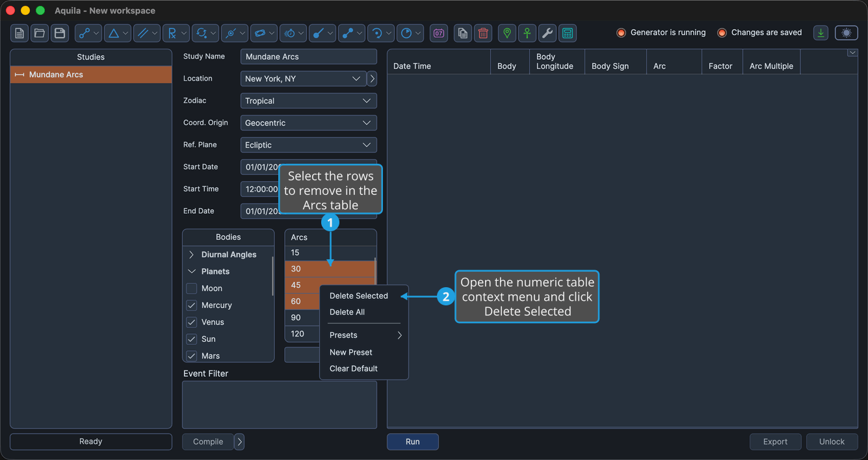
Task: Click the green download arrow icon
Action: click(821, 33)
